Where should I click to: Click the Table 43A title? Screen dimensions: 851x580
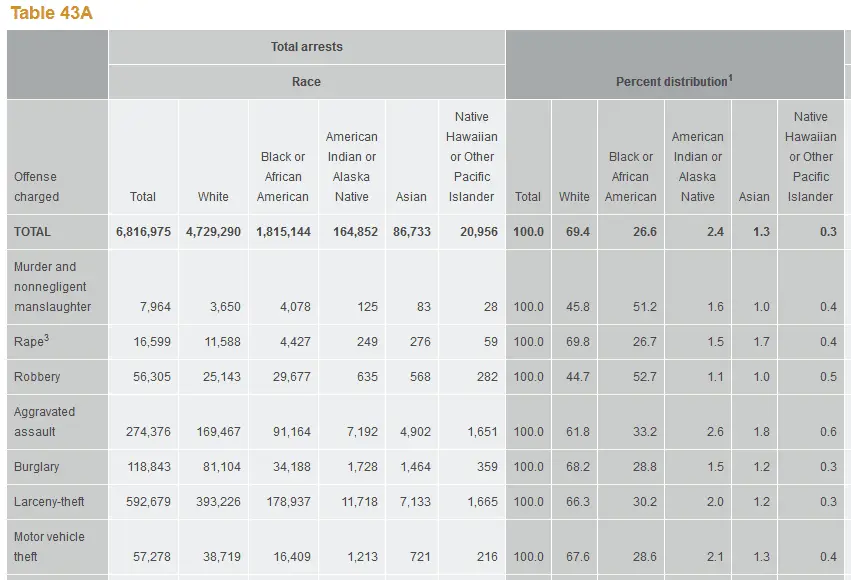52,13
